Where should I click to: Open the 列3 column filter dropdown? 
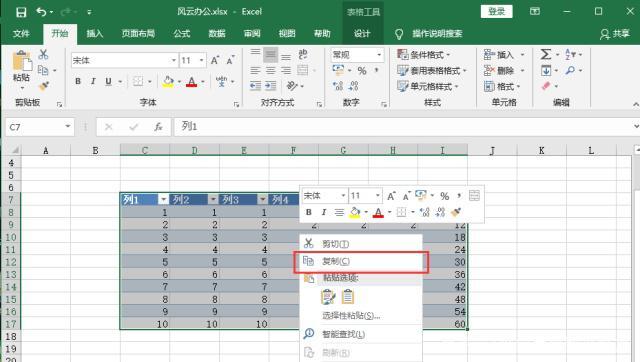[263, 199]
